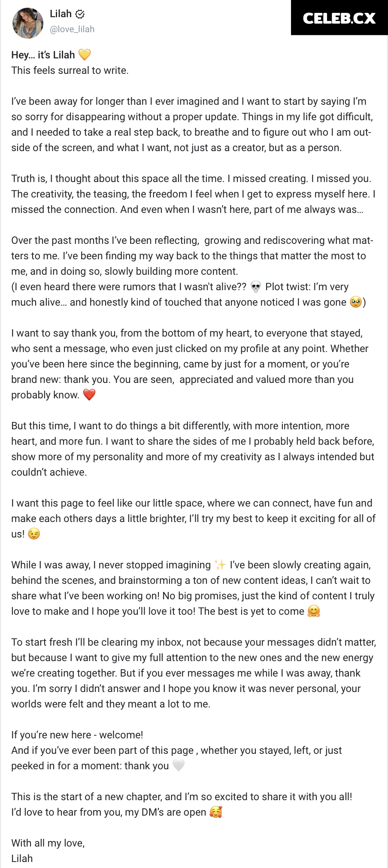Image resolution: width=388 pixels, height=868 pixels.
Task: Click the Lilah display name
Action: tap(61, 14)
